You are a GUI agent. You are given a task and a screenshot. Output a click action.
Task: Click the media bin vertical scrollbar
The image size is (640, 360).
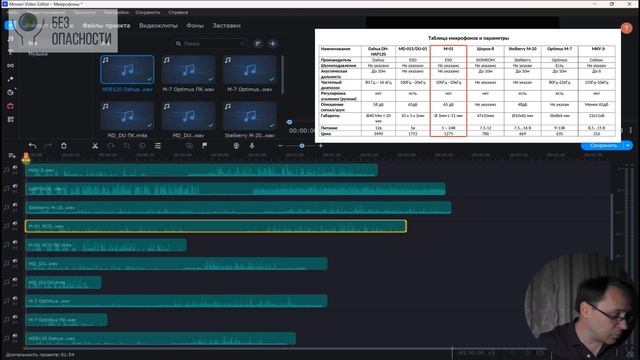[282, 75]
